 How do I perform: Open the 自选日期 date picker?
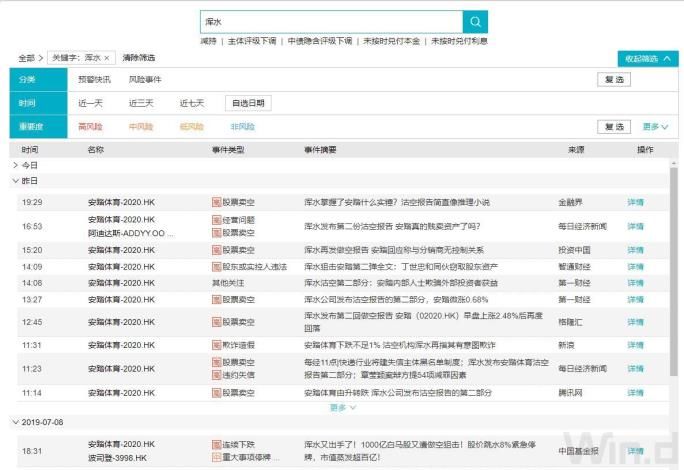[x=248, y=103]
